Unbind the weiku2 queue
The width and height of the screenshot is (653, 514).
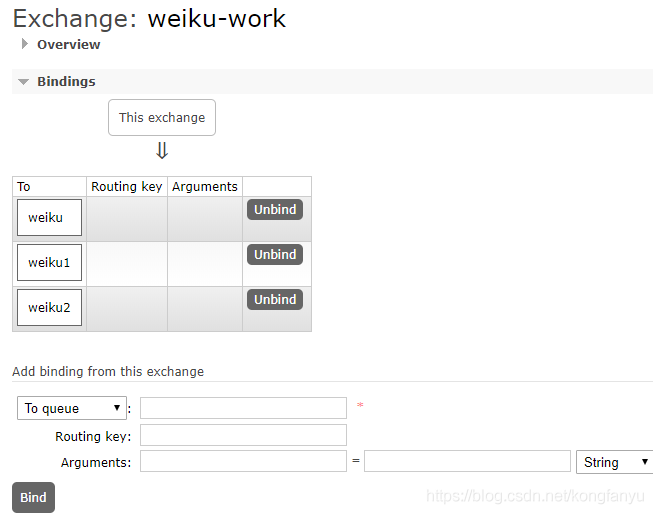point(275,300)
